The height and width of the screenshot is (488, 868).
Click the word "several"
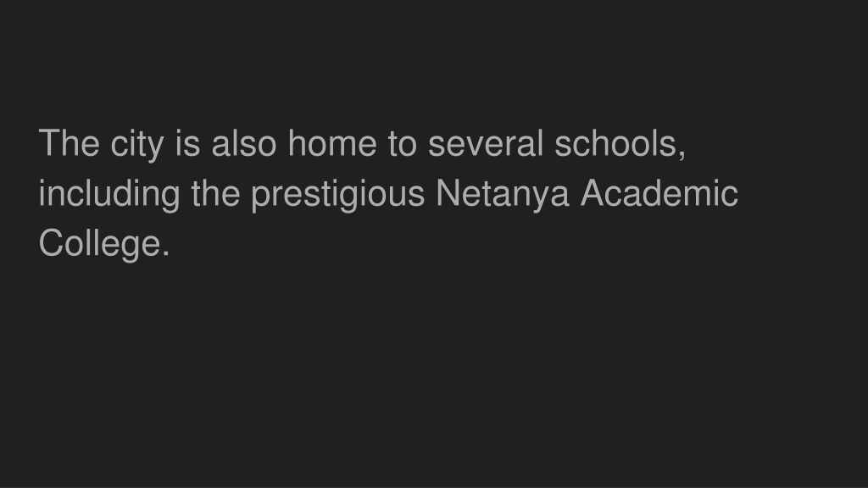(486, 142)
